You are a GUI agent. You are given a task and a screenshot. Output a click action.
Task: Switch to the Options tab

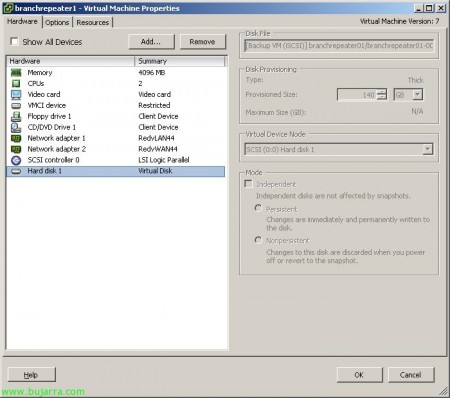pyautogui.click(x=57, y=22)
